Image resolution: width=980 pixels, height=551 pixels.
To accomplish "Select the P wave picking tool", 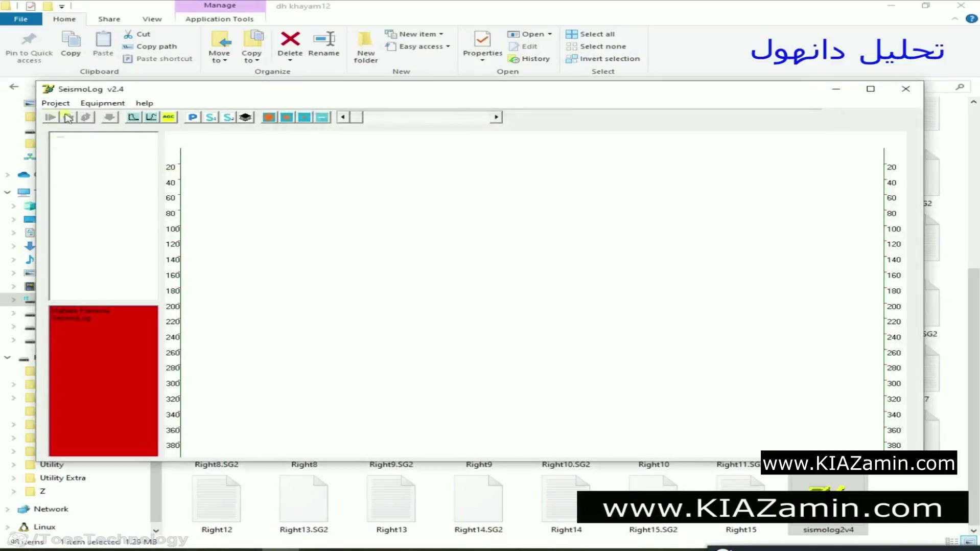I will click(x=193, y=117).
